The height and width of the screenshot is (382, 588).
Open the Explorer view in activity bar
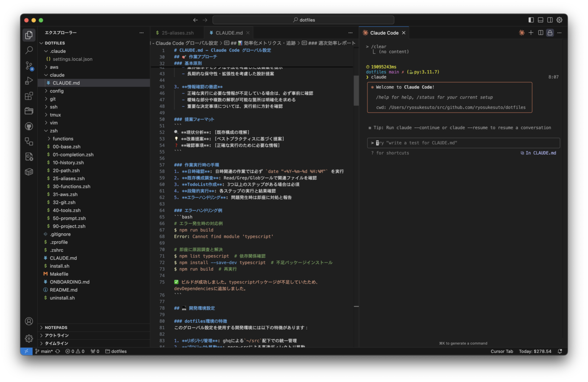(x=29, y=35)
